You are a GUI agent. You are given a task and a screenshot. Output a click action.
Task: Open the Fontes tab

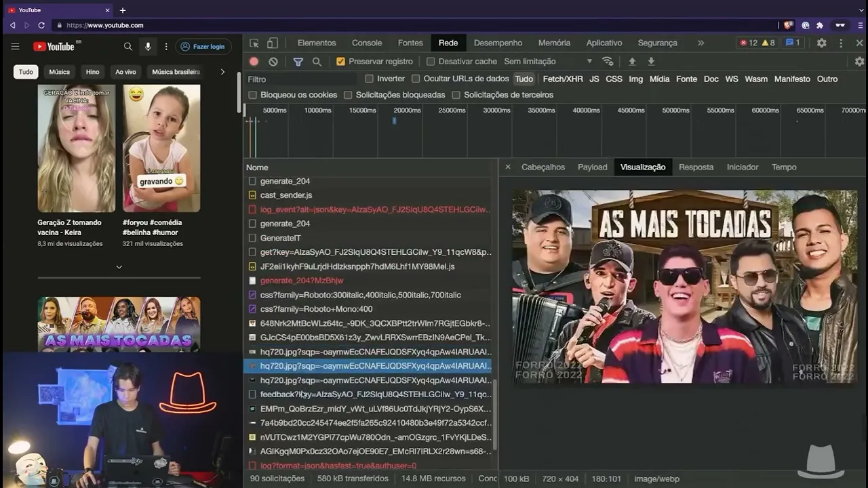pos(410,43)
